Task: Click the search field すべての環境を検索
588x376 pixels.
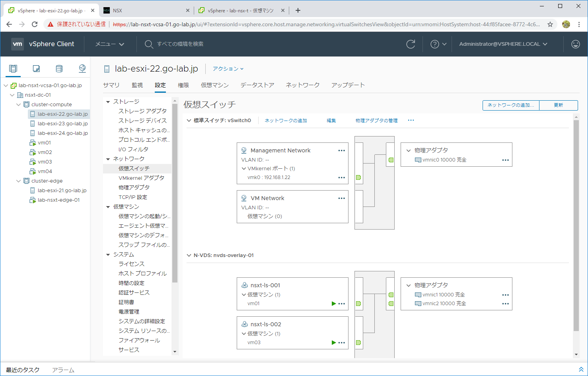Action: (180, 44)
